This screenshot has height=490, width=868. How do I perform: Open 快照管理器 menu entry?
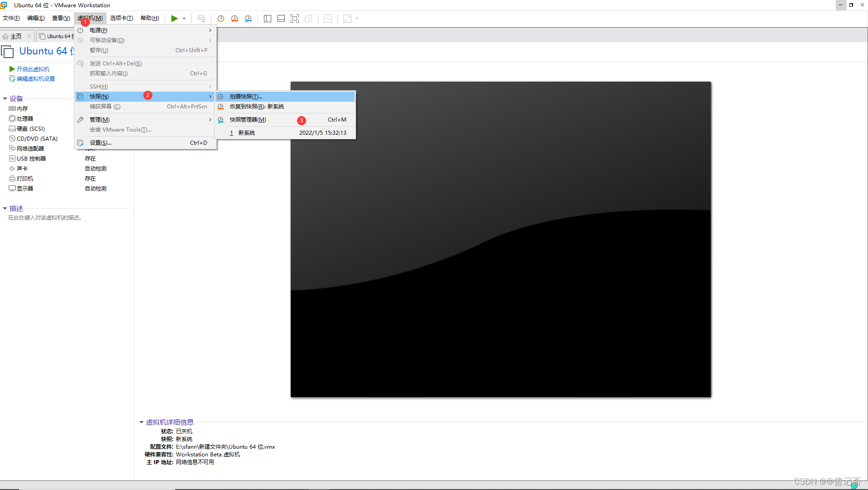(x=248, y=120)
